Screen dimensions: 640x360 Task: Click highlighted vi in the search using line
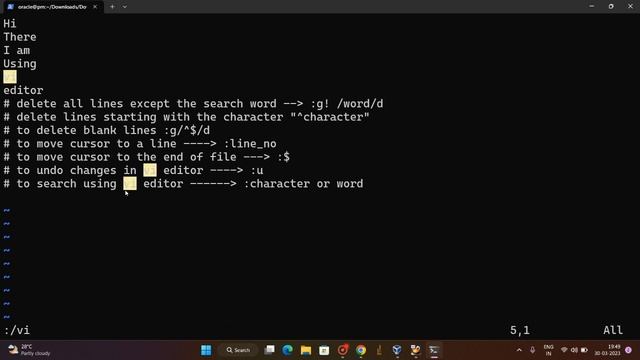(x=130, y=184)
